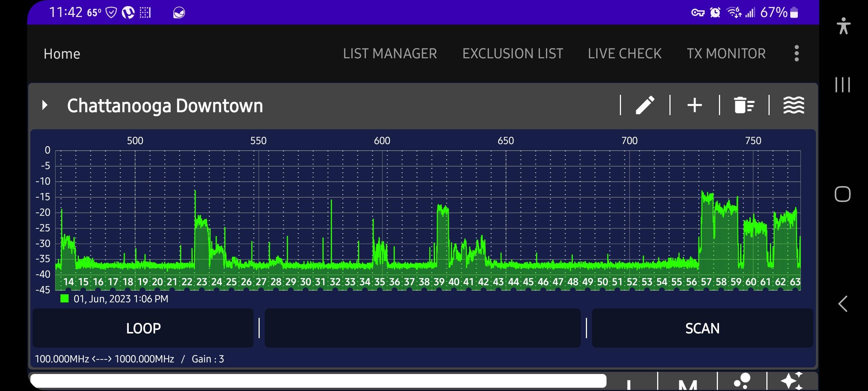868x391 pixels.
Task: Toggle the scan trace with the green legend square
Action: 64,299
